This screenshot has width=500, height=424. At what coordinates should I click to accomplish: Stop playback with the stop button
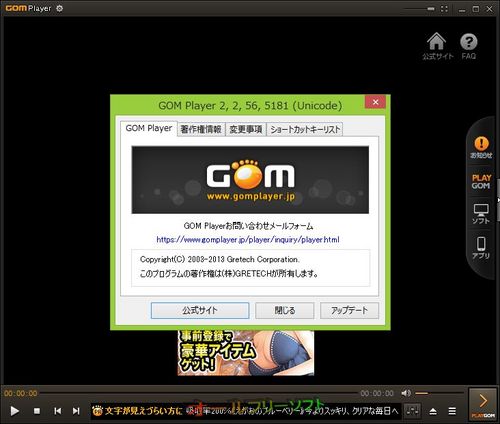pos(37,411)
